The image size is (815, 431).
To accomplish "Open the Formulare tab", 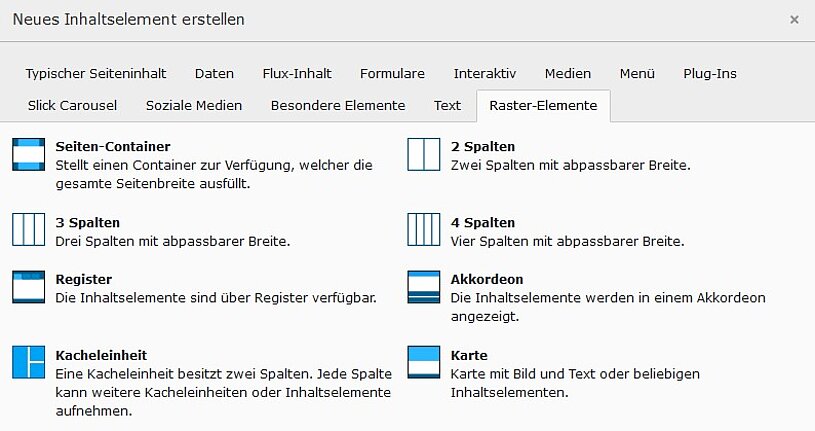I will pyautogui.click(x=392, y=73).
